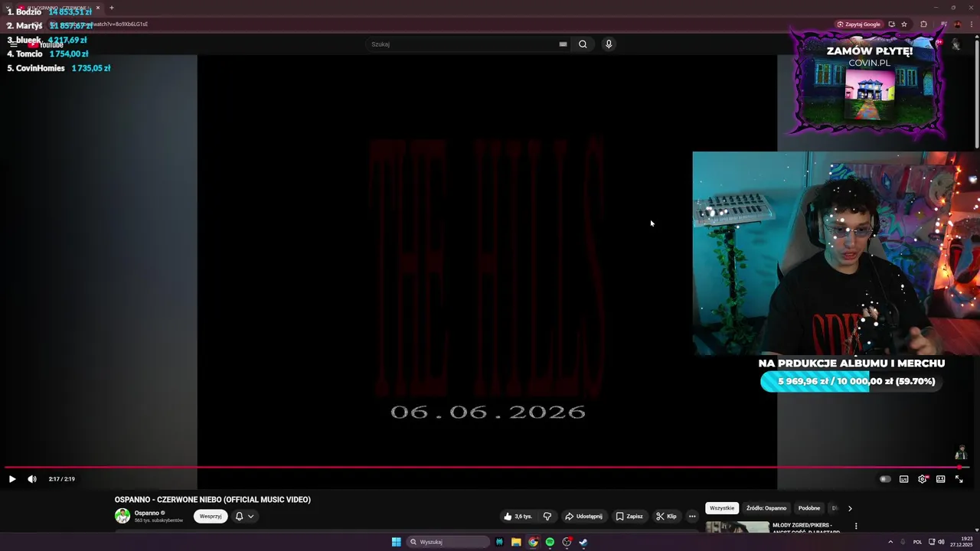This screenshot has height=551, width=980.
Task: Save the video with Zapisz
Action: pyautogui.click(x=629, y=517)
